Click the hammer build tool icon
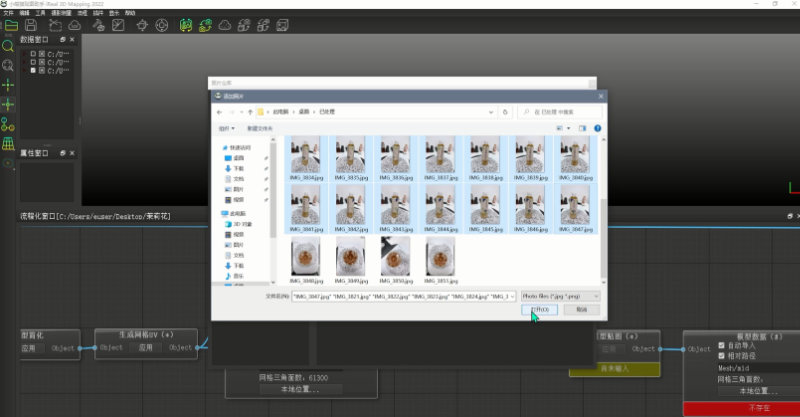800x417 pixels. pyautogui.click(x=98, y=25)
